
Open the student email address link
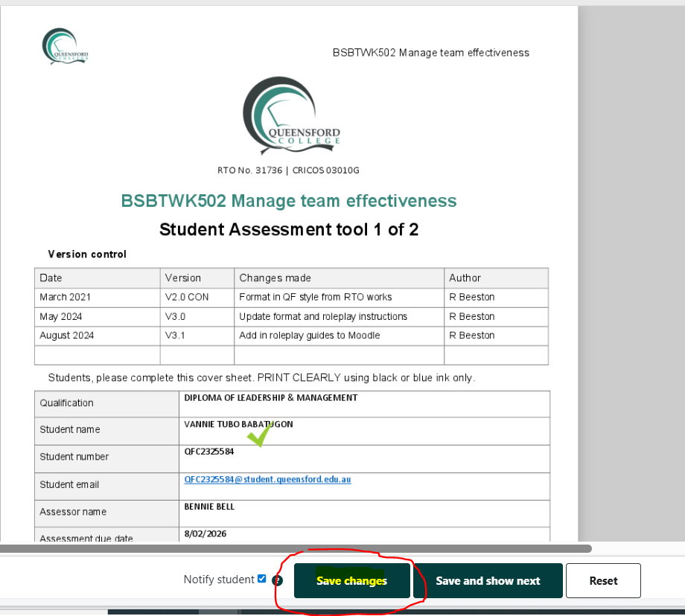(x=267, y=480)
